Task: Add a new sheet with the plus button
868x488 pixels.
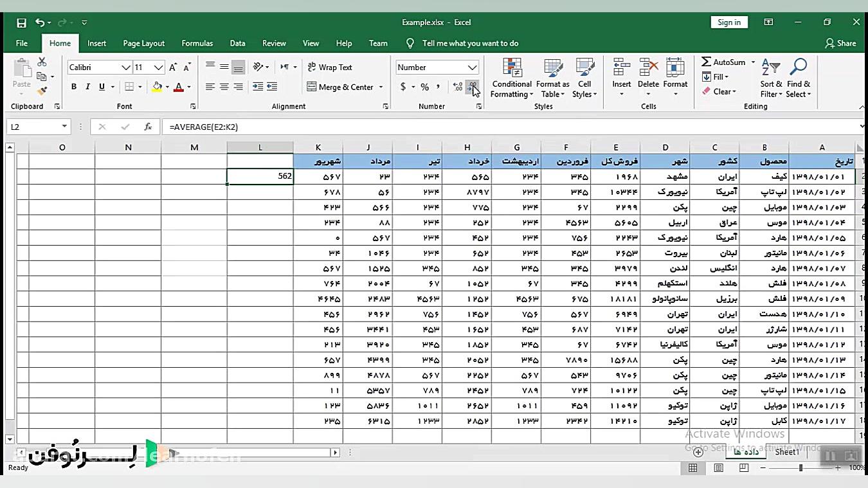Action: [698, 452]
